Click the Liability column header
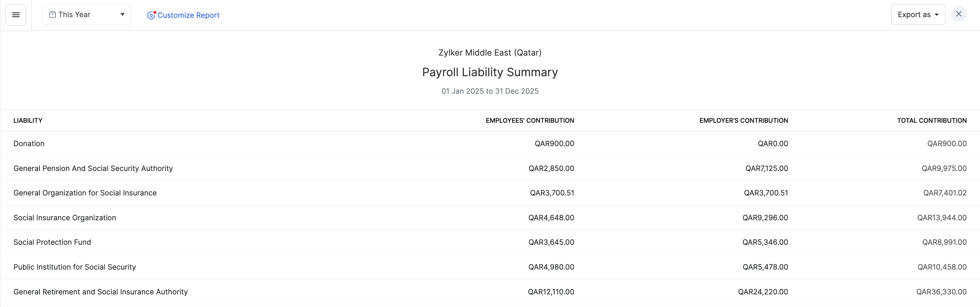The height and width of the screenshot is (307, 980). [x=28, y=121]
